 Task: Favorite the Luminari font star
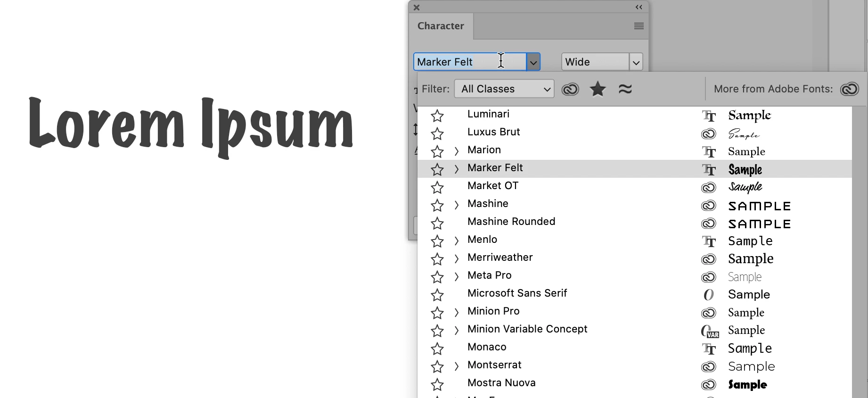click(x=437, y=116)
